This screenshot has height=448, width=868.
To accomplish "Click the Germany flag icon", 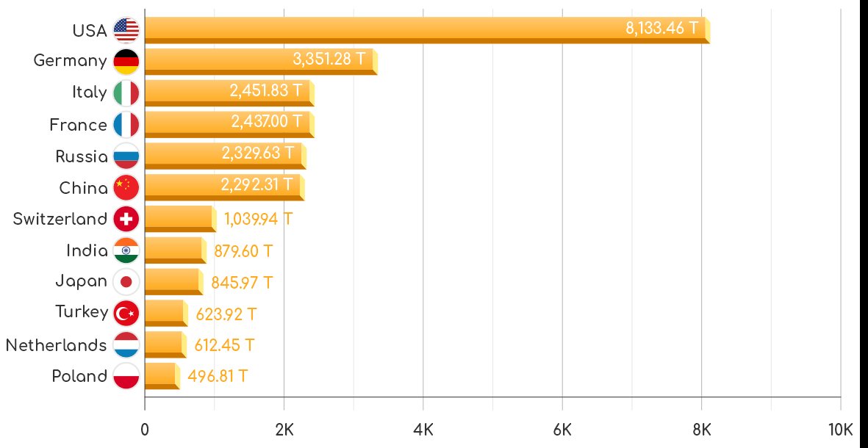I will [126, 62].
